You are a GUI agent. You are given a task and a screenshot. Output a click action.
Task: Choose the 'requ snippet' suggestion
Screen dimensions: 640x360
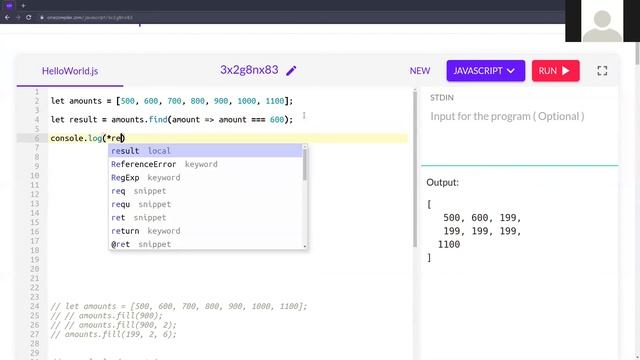[x=206, y=204]
